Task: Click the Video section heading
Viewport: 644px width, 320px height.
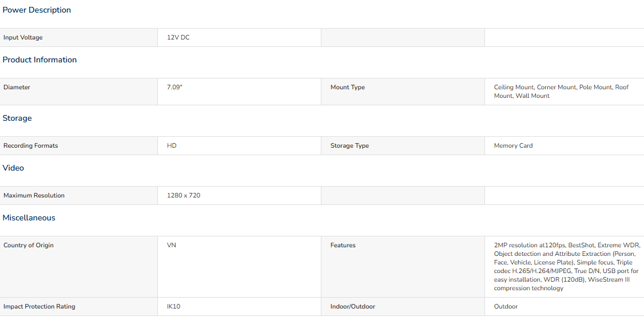Action: click(13, 168)
